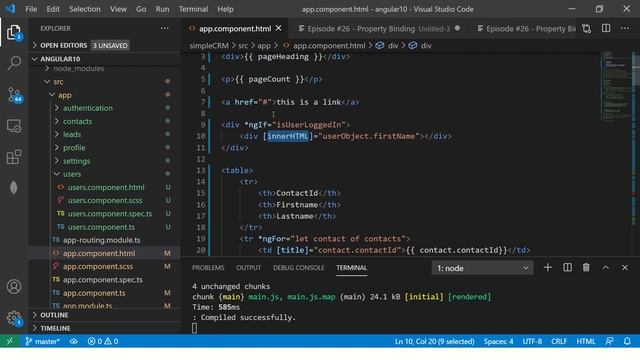Switch to the Debug Console tab

coord(298,268)
